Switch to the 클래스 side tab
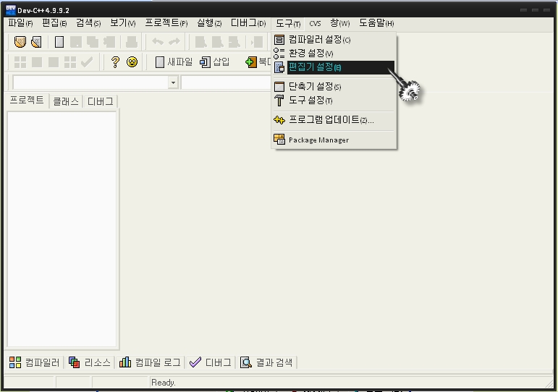The height and width of the screenshot is (392, 558). tap(65, 102)
